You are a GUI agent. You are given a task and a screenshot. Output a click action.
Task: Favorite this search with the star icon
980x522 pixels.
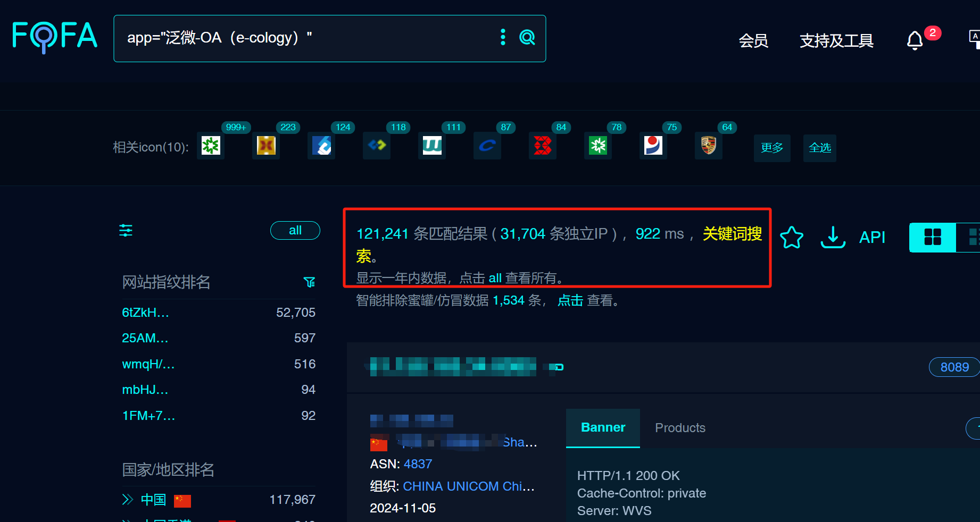pyautogui.click(x=792, y=237)
